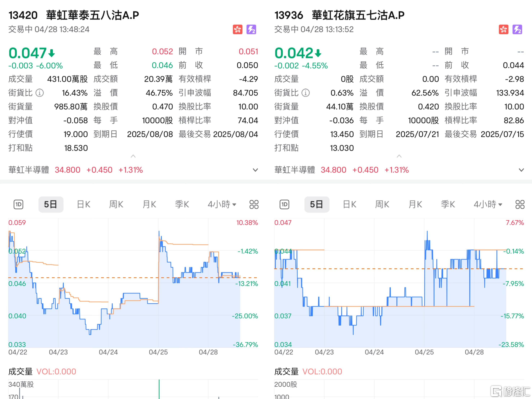Screen dimensions: 532x399
Task: Tap the 2025/07/21 expiry date
Action: pos(418,134)
